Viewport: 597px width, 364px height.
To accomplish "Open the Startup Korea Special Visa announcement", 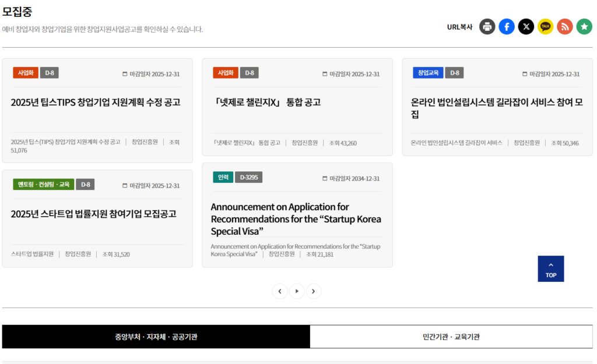I will click(296, 219).
